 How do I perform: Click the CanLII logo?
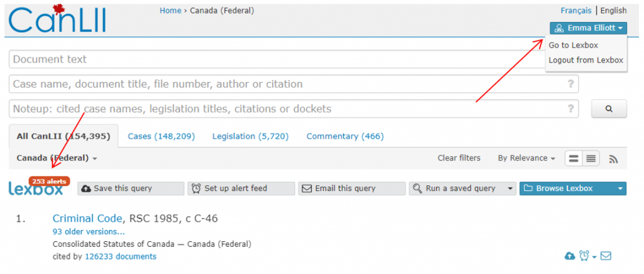[x=57, y=20]
